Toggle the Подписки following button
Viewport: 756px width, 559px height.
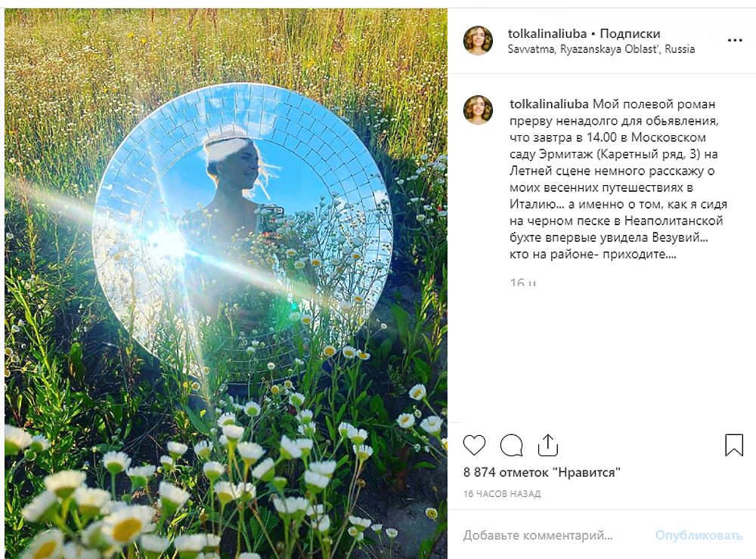tap(630, 34)
